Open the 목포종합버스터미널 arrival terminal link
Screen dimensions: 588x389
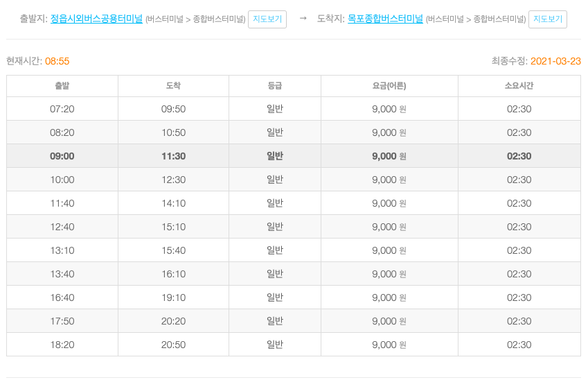pyautogui.click(x=385, y=19)
